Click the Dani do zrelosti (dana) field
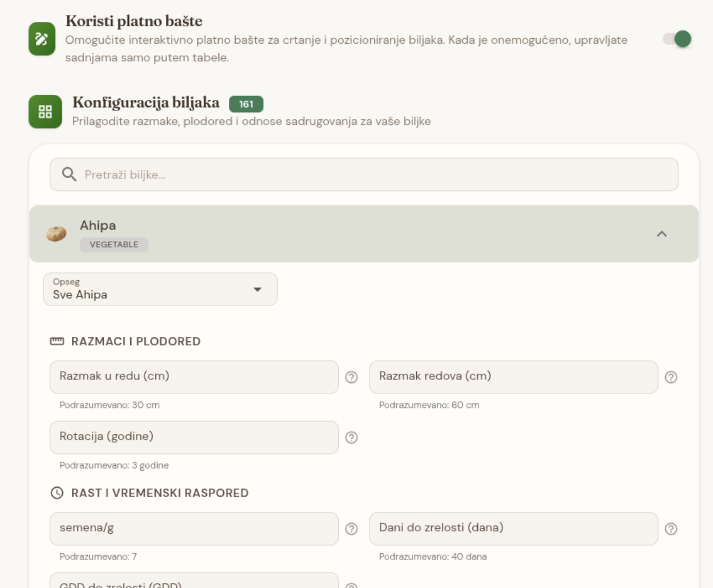The width and height of the screenshot is (713, 588). tap(513, 529)
